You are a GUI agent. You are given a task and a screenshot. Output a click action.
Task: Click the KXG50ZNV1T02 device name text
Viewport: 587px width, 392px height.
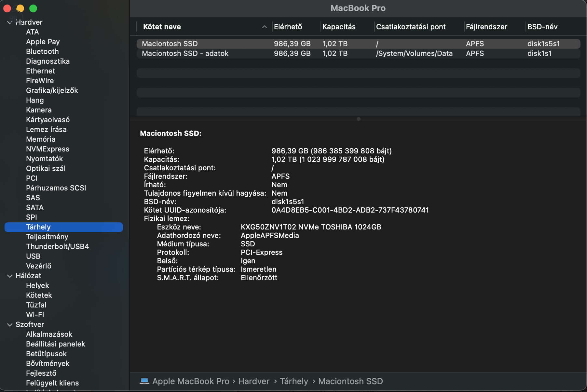click(311, 227)
